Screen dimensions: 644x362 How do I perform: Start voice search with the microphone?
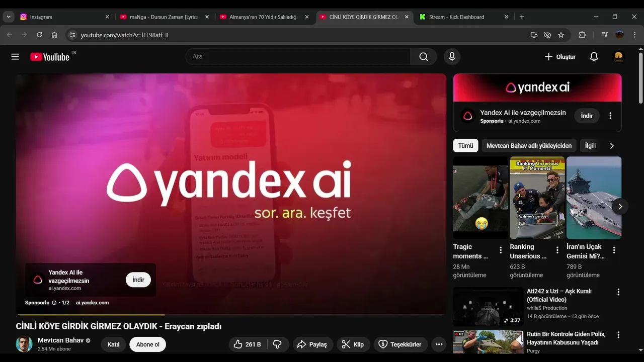[452, 57]
